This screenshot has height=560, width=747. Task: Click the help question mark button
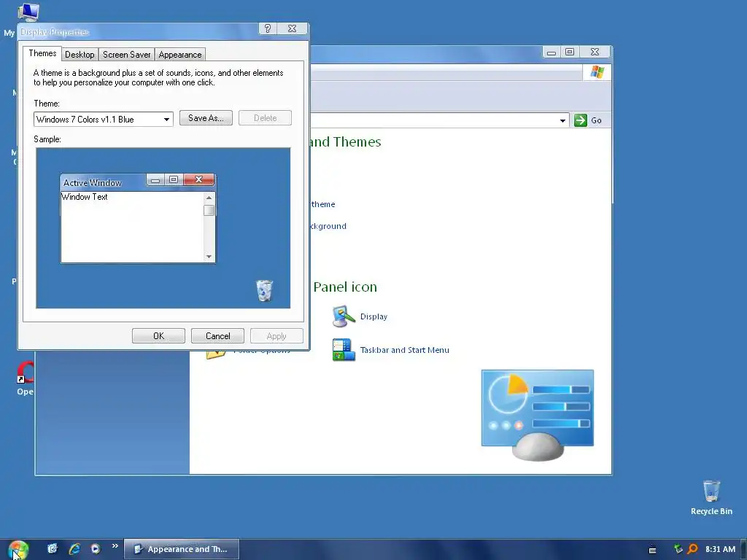pos(268,28)
